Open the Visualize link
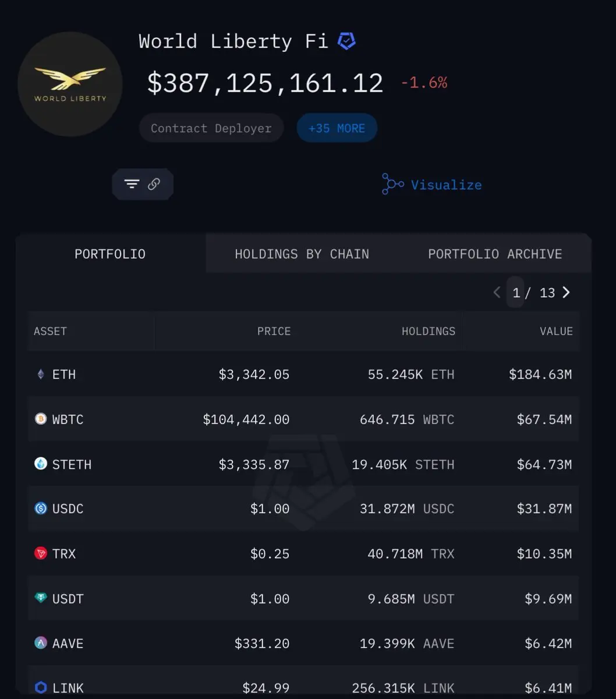This screenshot has width=616, height=699. [446, 185]
